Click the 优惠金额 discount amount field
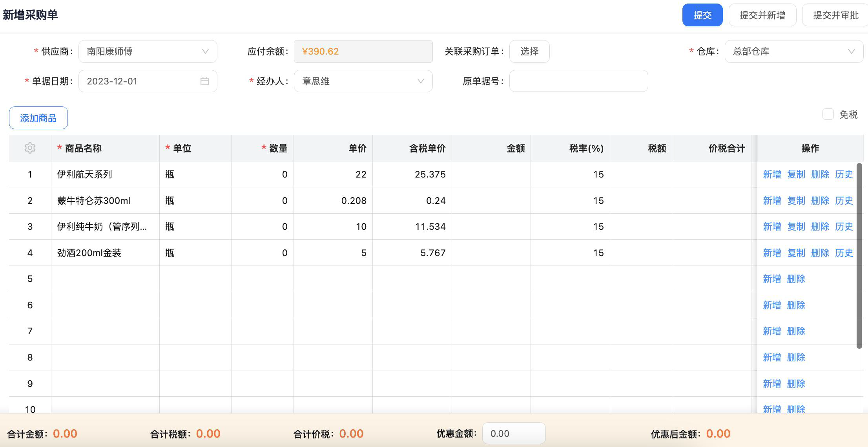The image size is (868, 447). [x=514, y=433]
